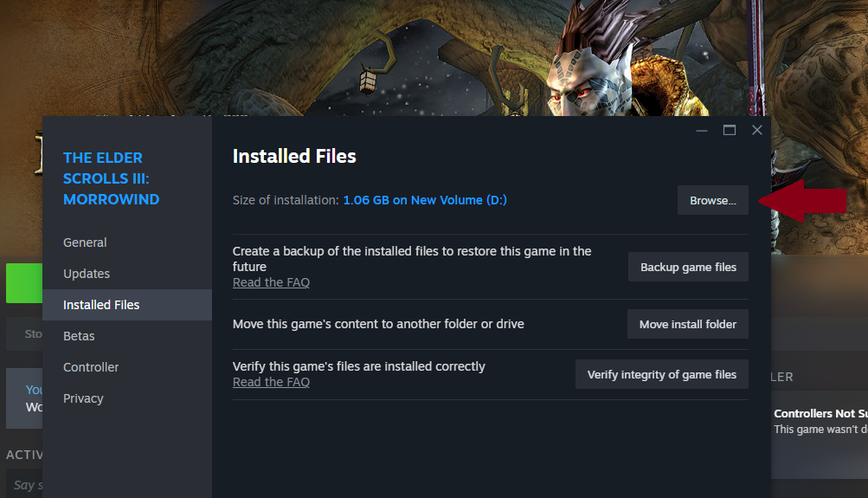Open the Betas section
Screen dimensions: 868x498
click(79, 336)
